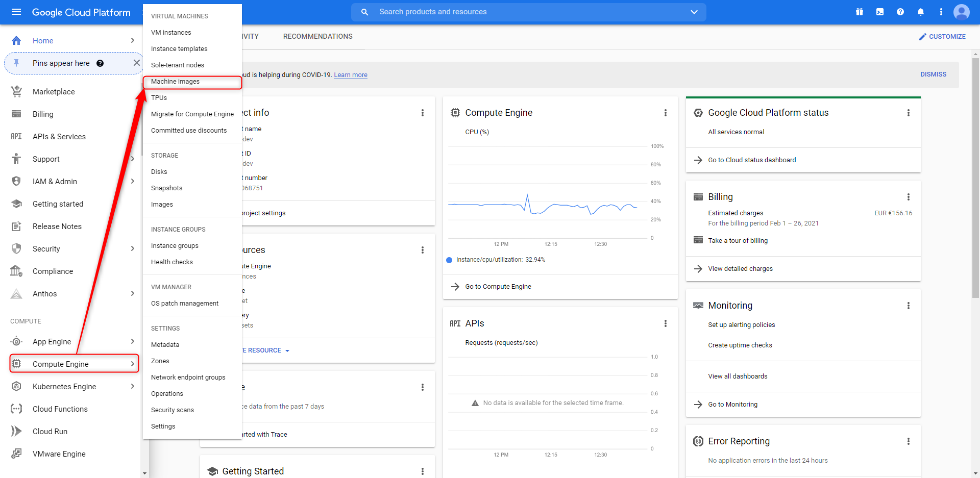Click Set up alerting policies
The image size is (980, 478).
[x=741, y=325]
